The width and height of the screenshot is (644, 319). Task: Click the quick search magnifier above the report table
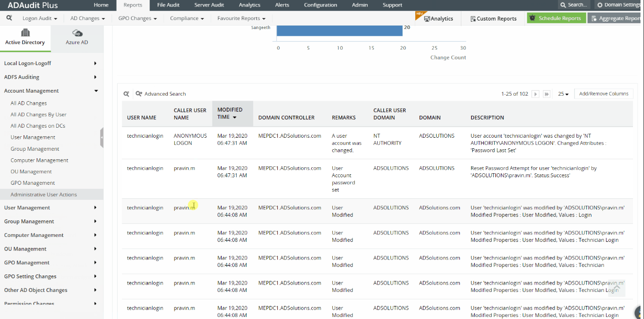126,94
